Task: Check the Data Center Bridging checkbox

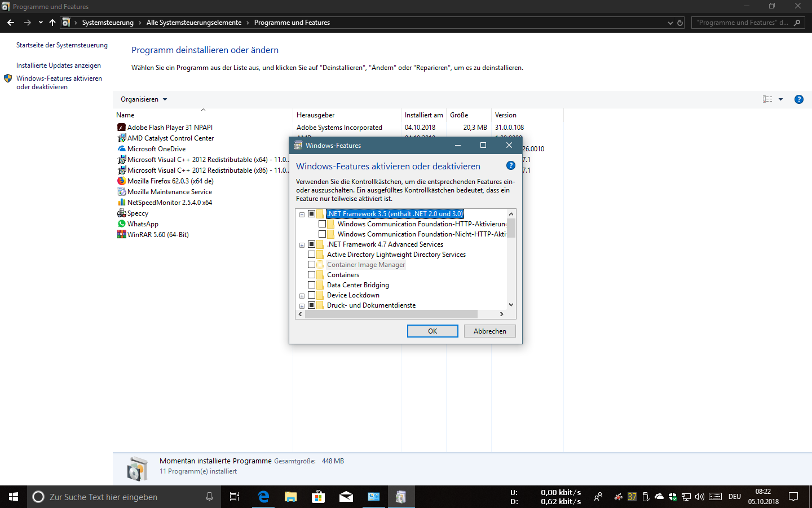Action: click(311, 285)
